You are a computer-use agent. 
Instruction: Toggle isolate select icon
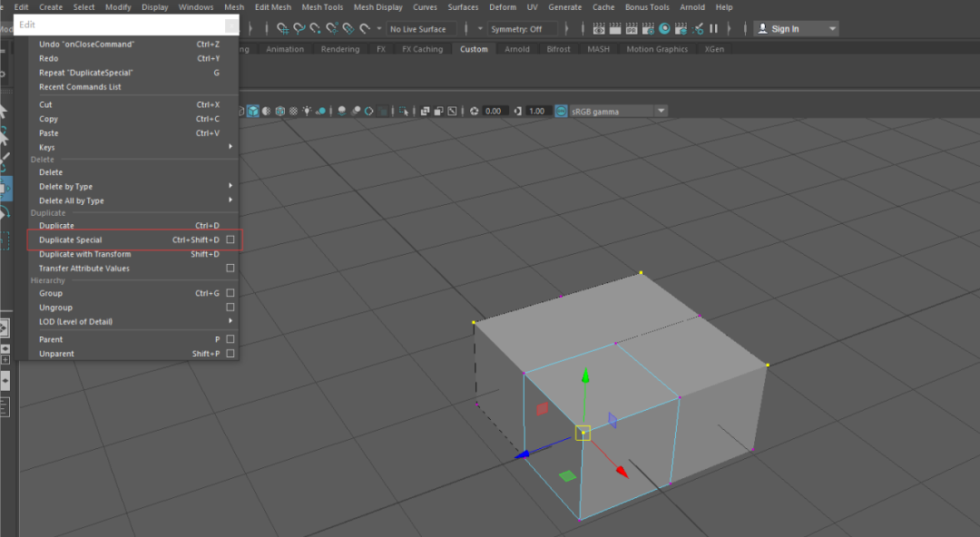click(404, 112)
